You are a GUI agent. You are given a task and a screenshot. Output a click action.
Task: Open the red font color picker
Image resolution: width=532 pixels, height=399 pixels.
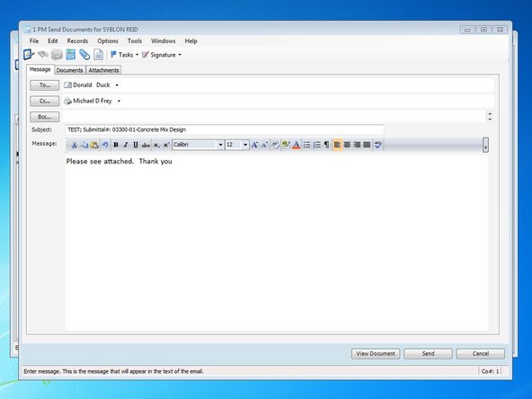click(x=297, y=145)
